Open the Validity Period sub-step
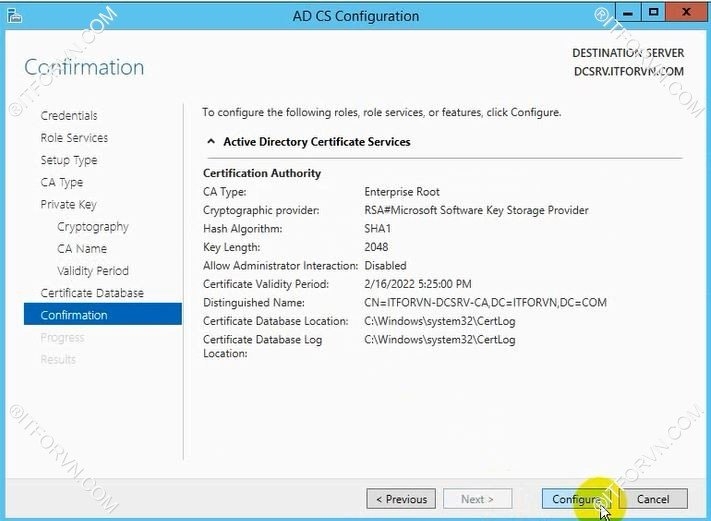The image size is (711, 521). click(93, 271)
